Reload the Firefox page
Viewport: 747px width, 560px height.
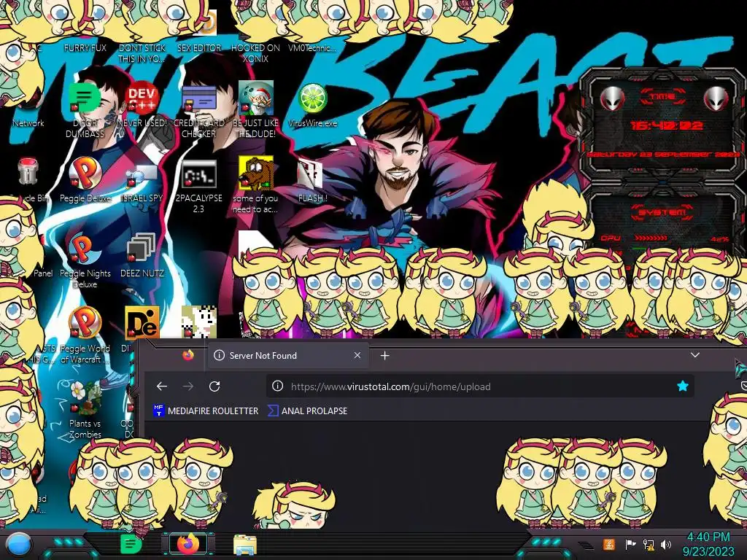(214, 386)
